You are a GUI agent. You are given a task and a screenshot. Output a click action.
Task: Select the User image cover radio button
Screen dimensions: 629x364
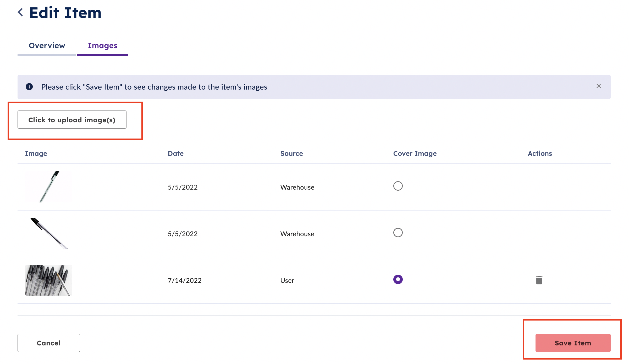click(x=398, y=279)
